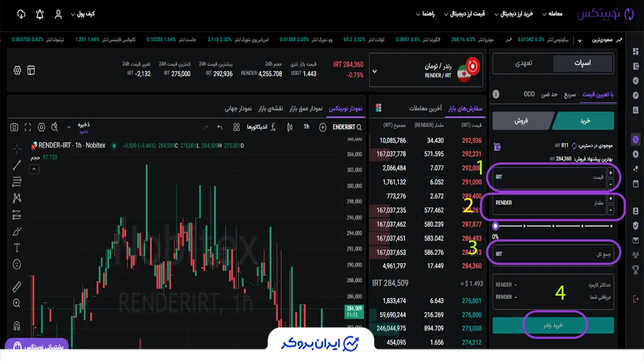The image size is (644, 362).
Task: Change the page layout icon
Action: point(31,70)
